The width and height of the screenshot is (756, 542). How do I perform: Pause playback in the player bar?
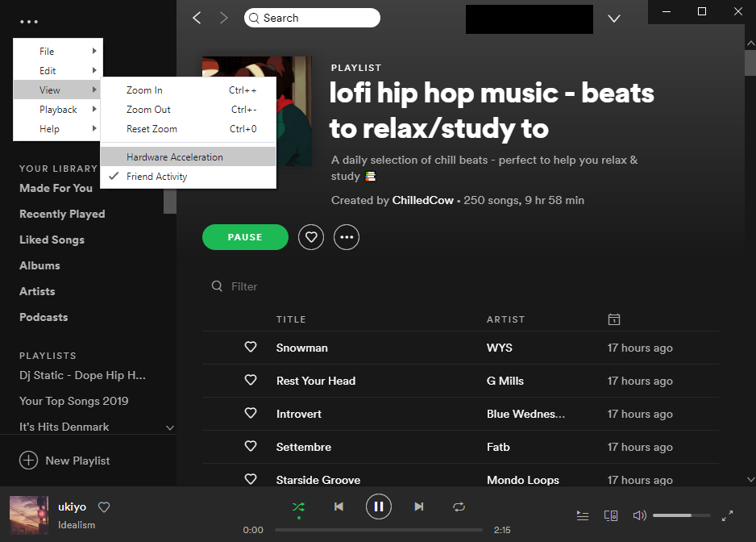pos(379,507)
